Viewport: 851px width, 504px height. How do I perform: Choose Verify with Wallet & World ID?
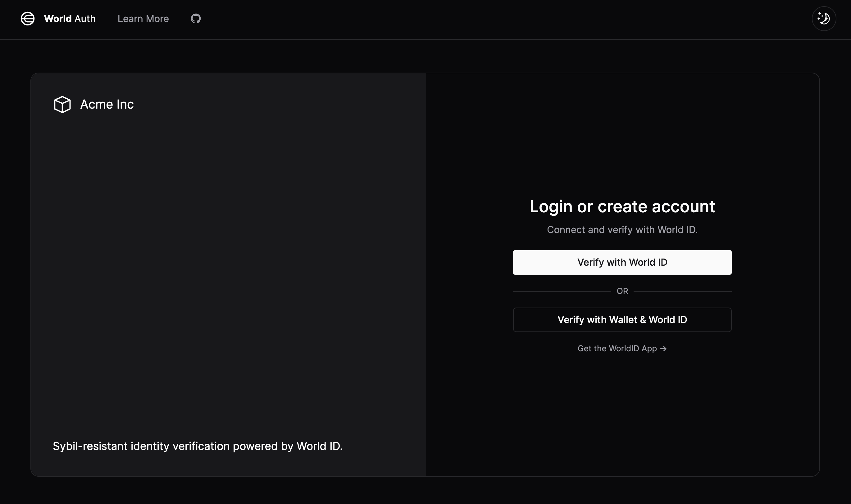click(622, 320)
